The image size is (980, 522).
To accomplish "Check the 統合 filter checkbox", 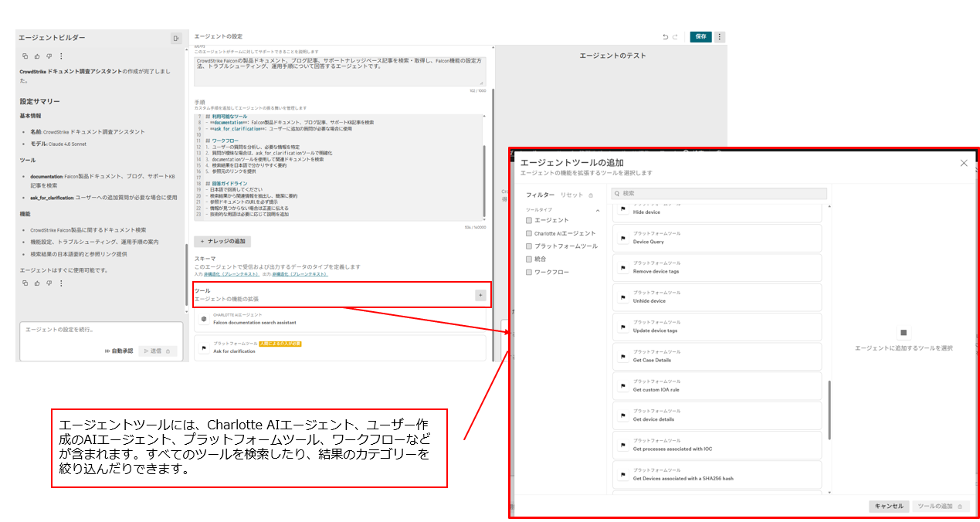I will 529,259.
